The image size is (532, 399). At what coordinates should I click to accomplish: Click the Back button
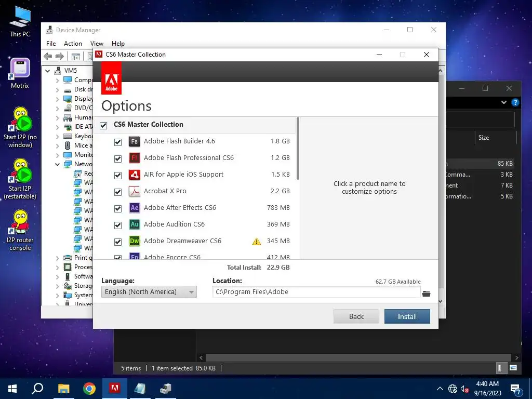(356, 316)
